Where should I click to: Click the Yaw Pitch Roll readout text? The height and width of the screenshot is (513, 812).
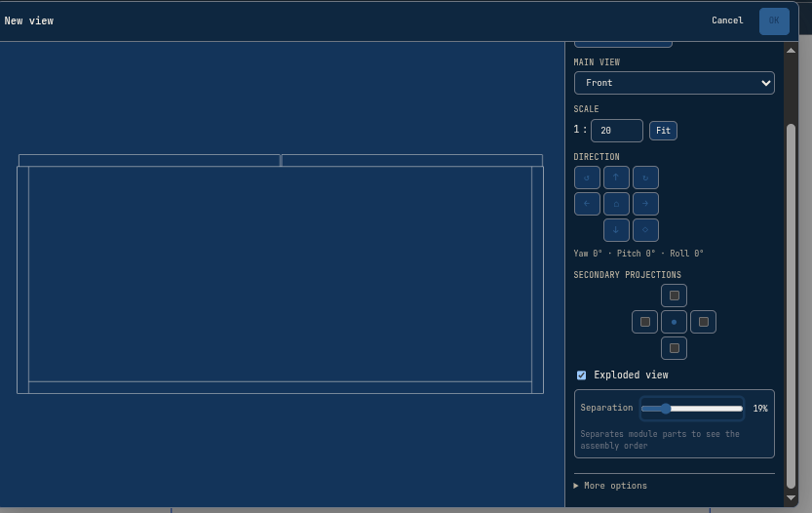click(638, 254)
